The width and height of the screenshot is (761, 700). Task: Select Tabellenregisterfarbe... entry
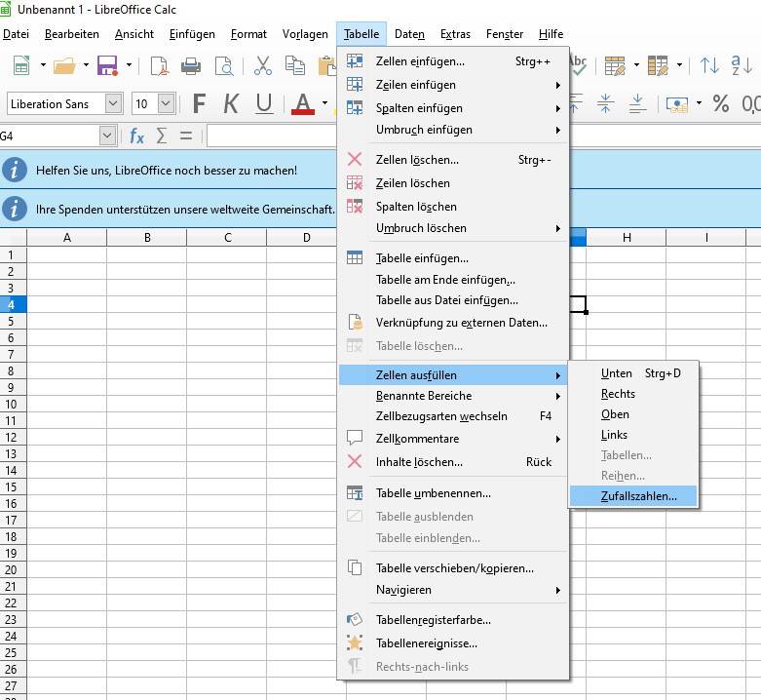tap(453, 620)
